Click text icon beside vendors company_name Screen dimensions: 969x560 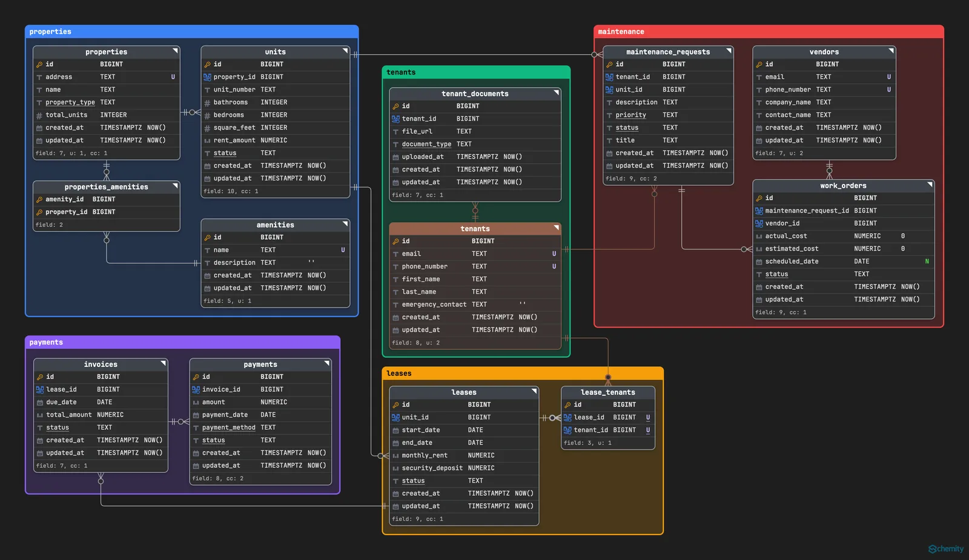click(x=759, y=102)
